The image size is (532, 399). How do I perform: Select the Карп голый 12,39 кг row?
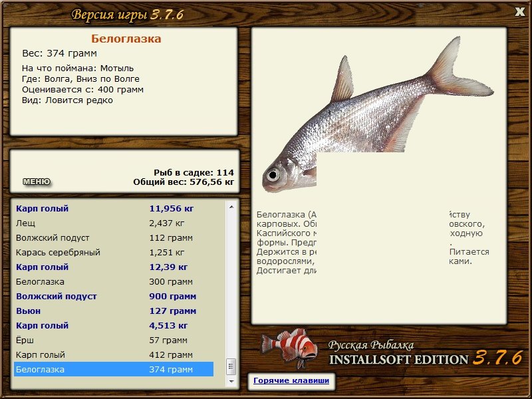[x=114, y=267]
